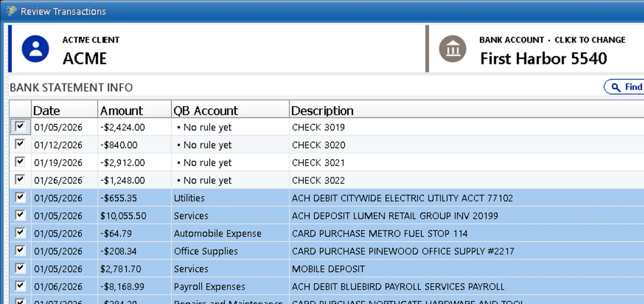Screen dimensions: 644x304
Task: Click the Services cell in Mobile Deposit row
Action: pos(230,269)
